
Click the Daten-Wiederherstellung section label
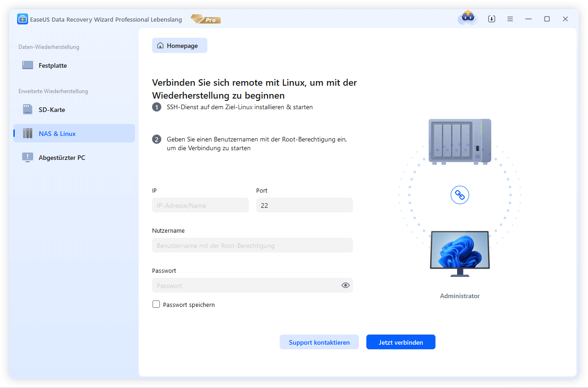(49, 47)
